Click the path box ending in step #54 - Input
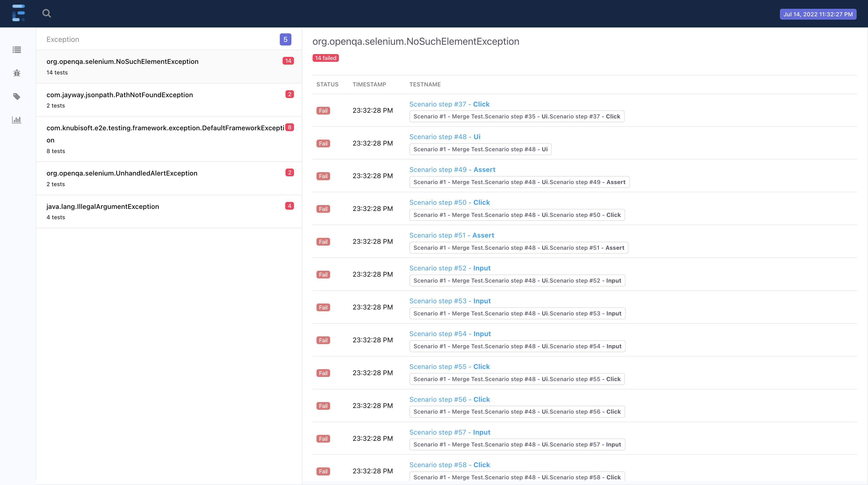The height and width of the screenshot is (485, 868). click(x=517, y=346)
